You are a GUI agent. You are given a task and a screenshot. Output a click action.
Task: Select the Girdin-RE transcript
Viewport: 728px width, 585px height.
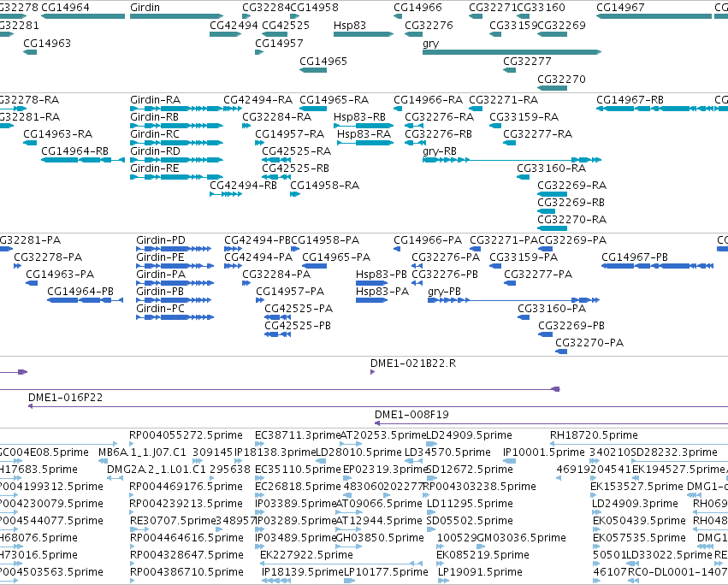[x=176, y=177]
